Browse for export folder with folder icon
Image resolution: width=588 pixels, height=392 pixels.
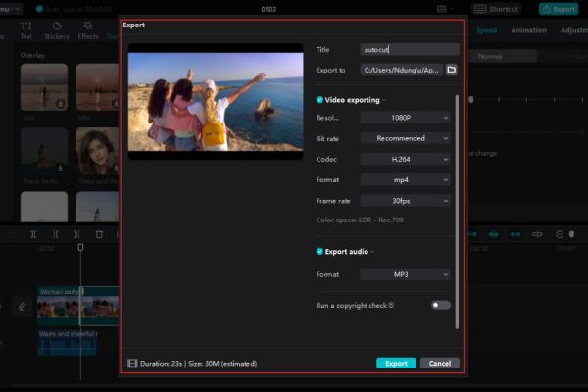pyautogui.click(x=452, y=70)
